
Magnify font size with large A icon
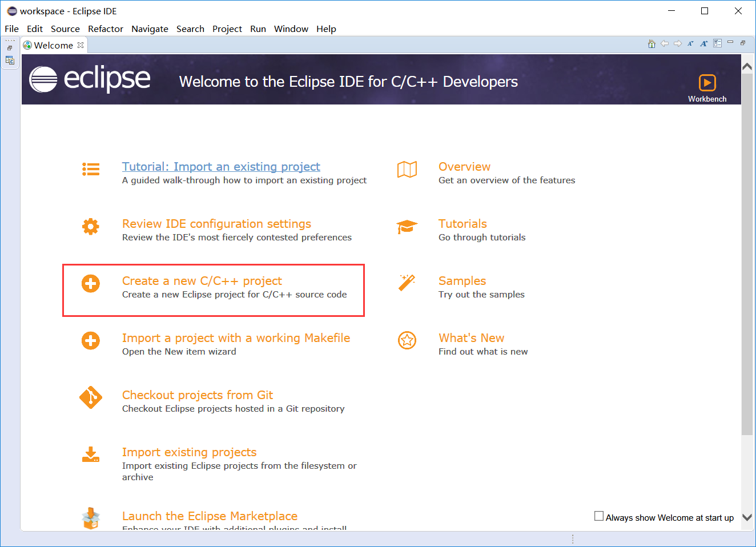click(x=703, y=44)
